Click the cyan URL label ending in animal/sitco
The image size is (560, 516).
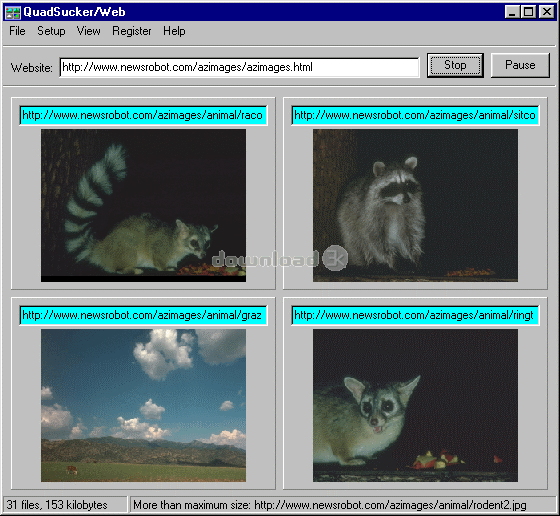[x=415, y=115]
